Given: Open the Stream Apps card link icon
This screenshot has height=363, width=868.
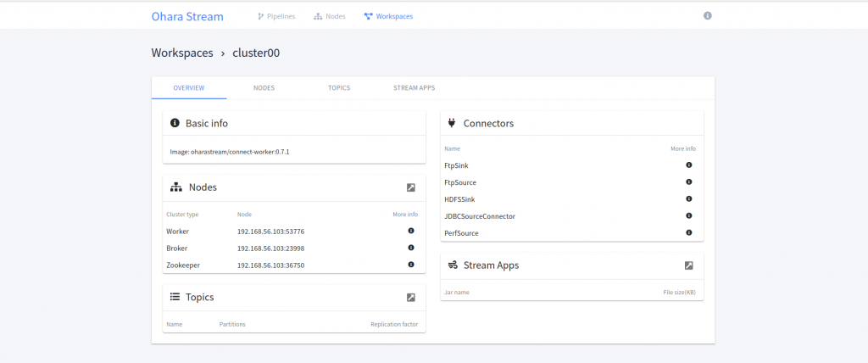Looking at the screenshot, I should (689, 265).
